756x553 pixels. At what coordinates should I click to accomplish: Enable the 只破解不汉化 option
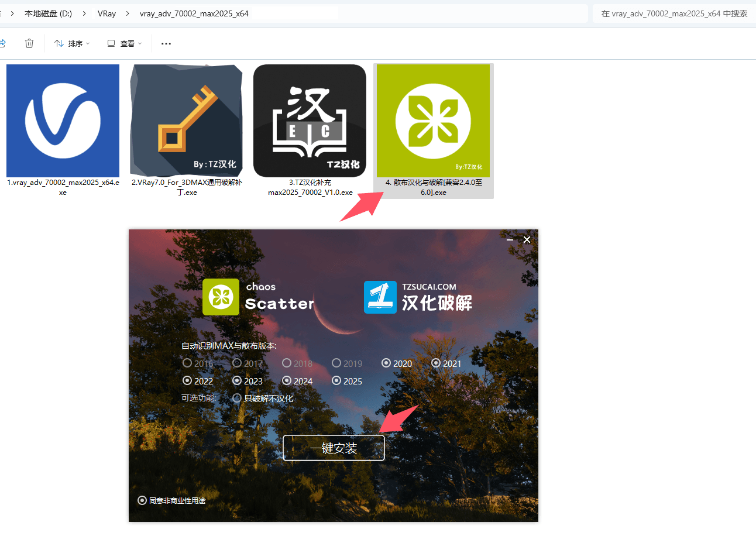pos(237,398)
